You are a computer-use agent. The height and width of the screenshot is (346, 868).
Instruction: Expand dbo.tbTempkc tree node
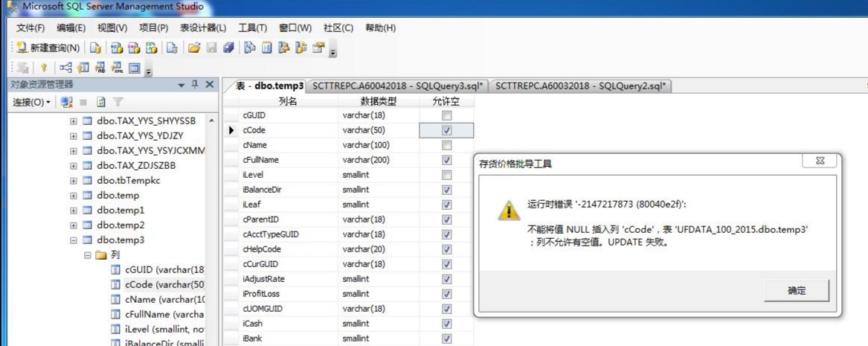pos(73,181)
